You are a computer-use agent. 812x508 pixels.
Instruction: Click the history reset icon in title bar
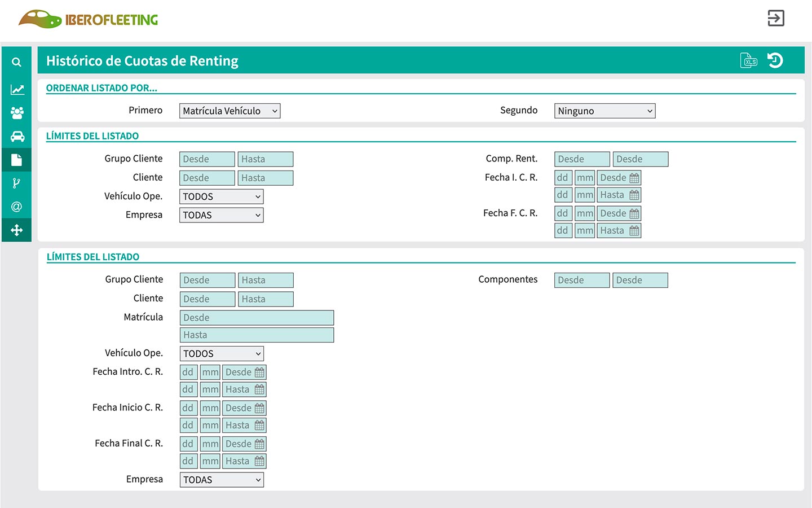pos(775,60)
